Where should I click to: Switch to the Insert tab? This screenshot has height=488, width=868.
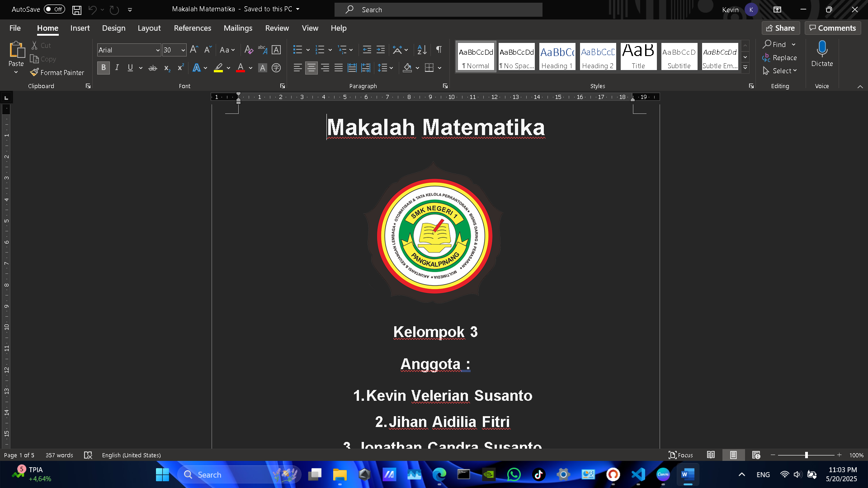point(80,28)
